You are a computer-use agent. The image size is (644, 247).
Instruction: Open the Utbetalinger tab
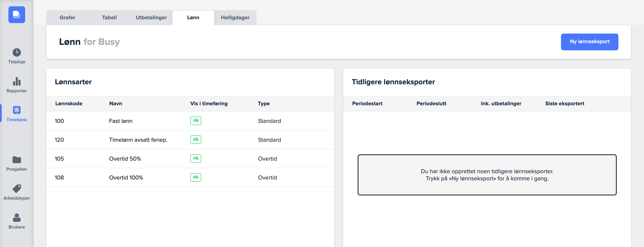coord(151,17)
